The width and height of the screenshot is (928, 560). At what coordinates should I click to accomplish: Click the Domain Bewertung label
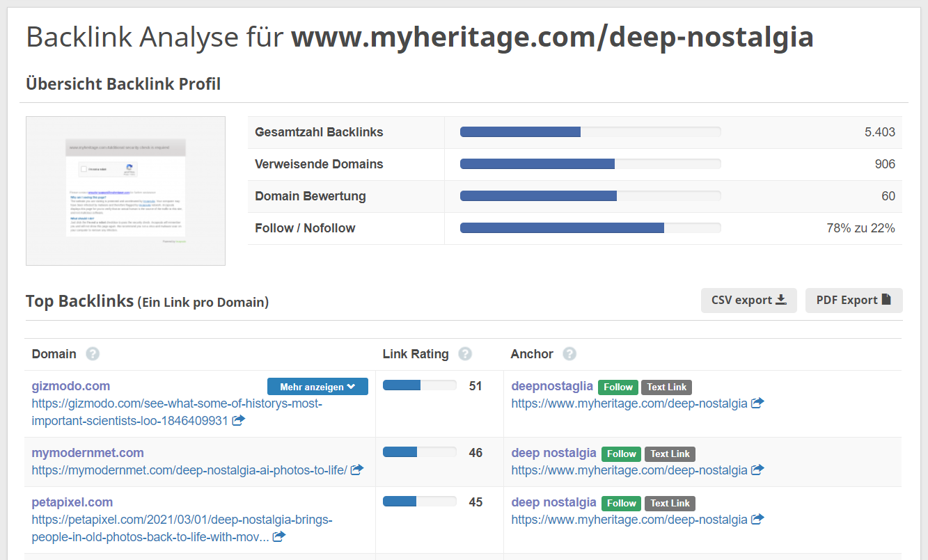[310, 196]
